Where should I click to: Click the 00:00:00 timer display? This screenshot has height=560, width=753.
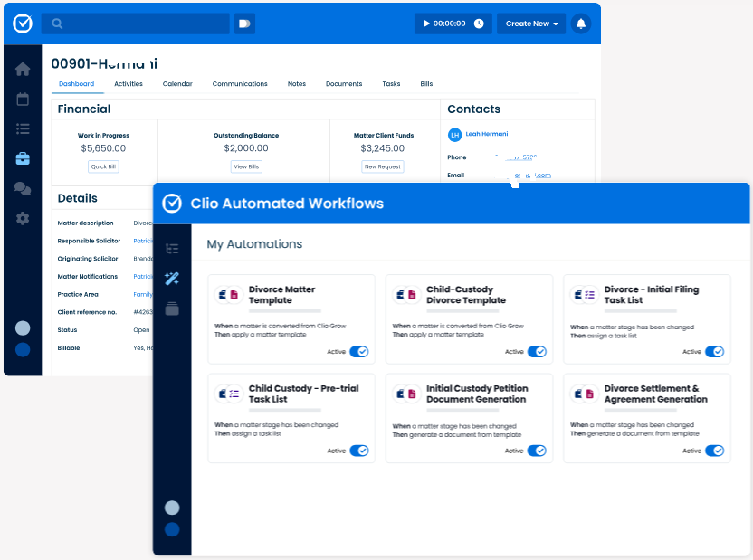[x=449, y=24]
